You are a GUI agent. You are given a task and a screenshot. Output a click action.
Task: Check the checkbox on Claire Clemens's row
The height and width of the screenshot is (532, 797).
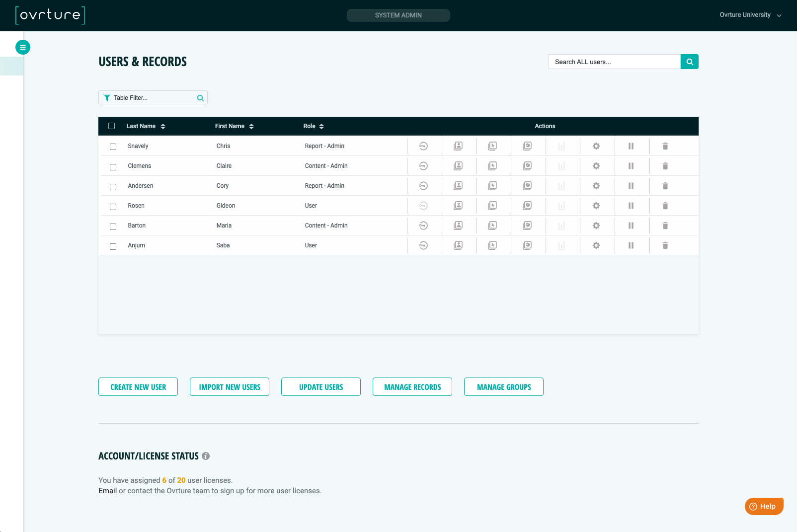pos(112,167)
